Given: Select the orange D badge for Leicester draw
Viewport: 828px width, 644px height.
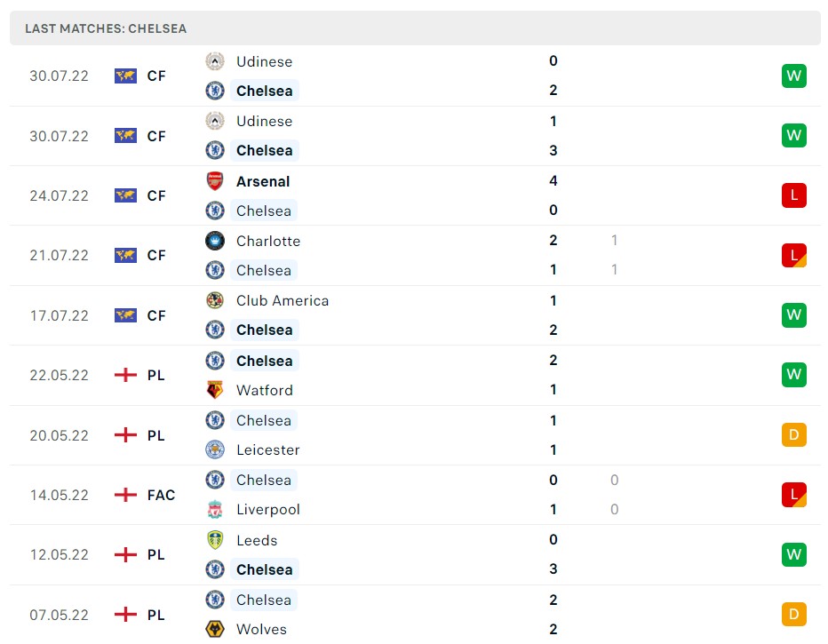Looking at the screenshot, I should (x=793, y=434).
